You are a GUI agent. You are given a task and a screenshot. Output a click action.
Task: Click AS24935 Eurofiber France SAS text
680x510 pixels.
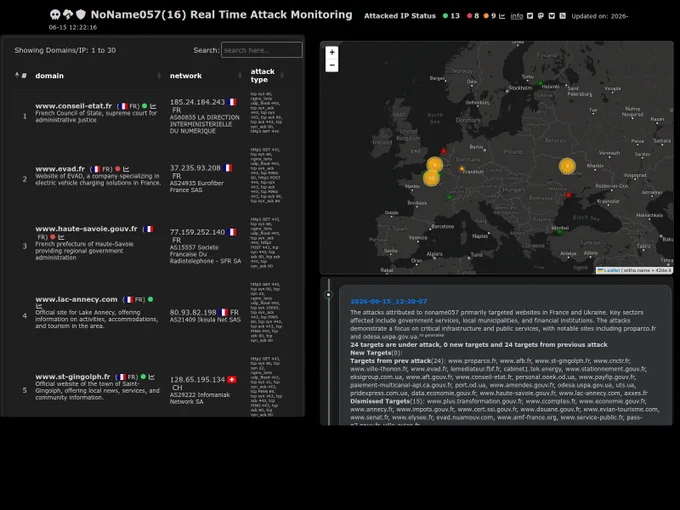pos(197,186)
